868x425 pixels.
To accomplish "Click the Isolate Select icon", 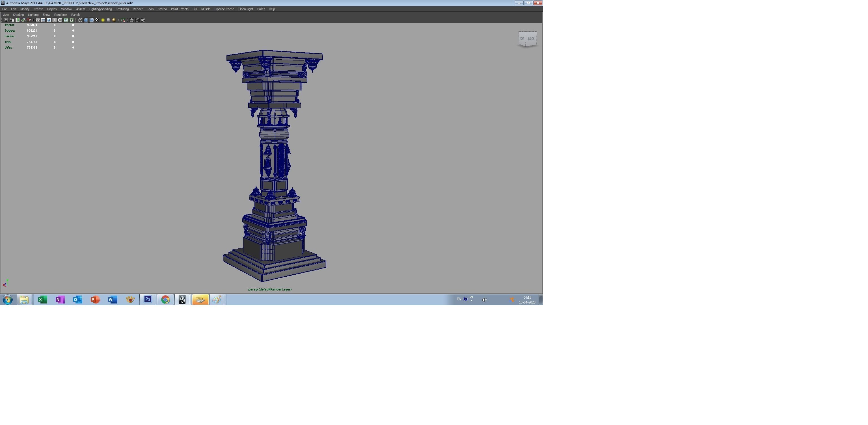I will click(x=123, y=20).
